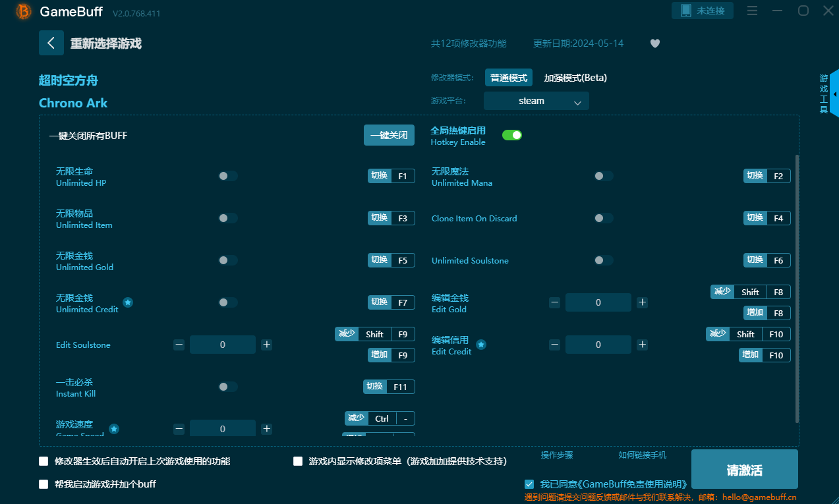The width and height of the screenshot is (839, 504).
Task: Click 游戏工具 side tab label
Action: click(823, 94)
